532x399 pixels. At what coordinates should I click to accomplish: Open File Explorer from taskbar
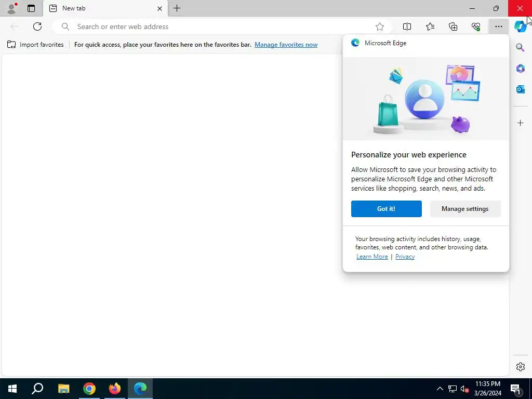point(63,389)
